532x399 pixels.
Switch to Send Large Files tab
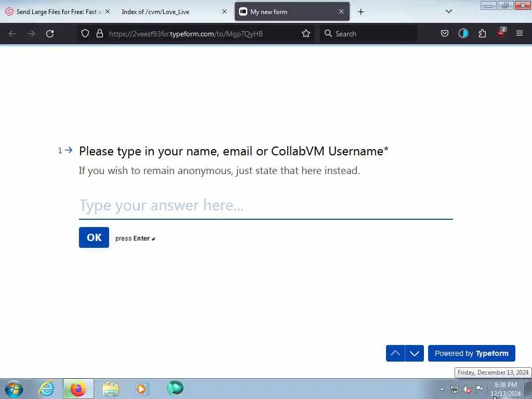click(x=58, y=11)
